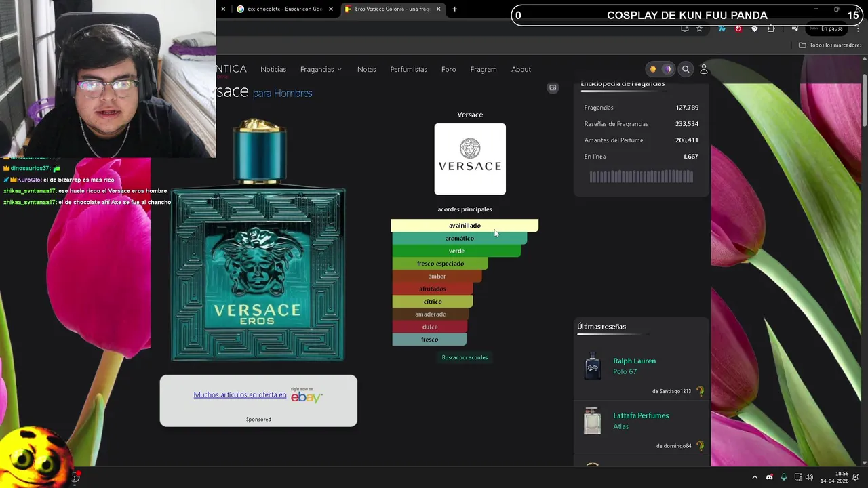Select the ámbar accord bar
868x488 pixels.
coord(437,276)
